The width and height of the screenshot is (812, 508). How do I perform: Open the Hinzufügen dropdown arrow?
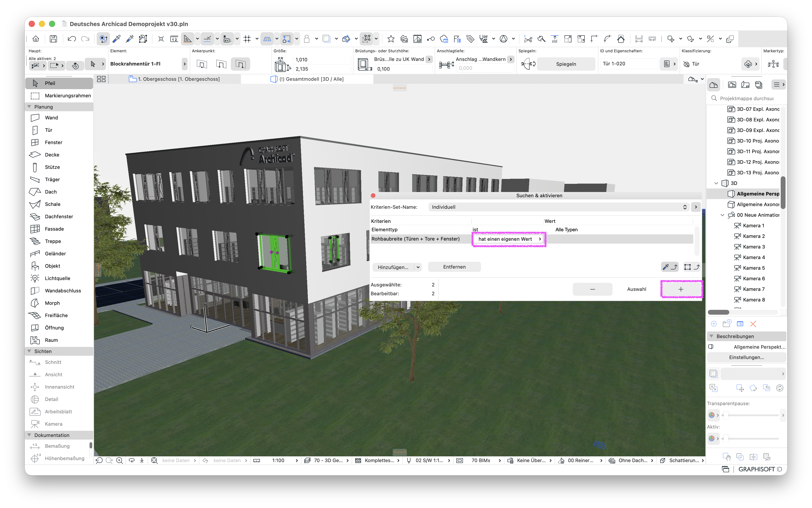coord(418,267)
